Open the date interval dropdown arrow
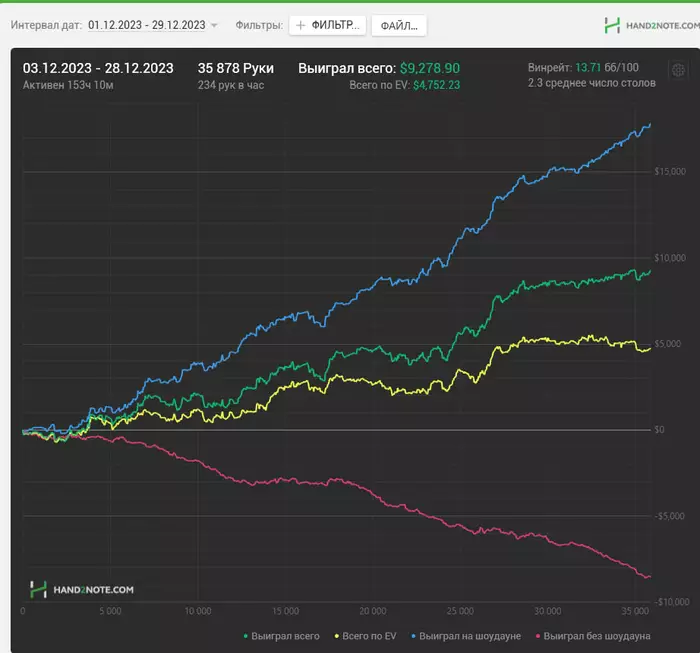This screenshot has height=653, width=700. click(214, 25)
